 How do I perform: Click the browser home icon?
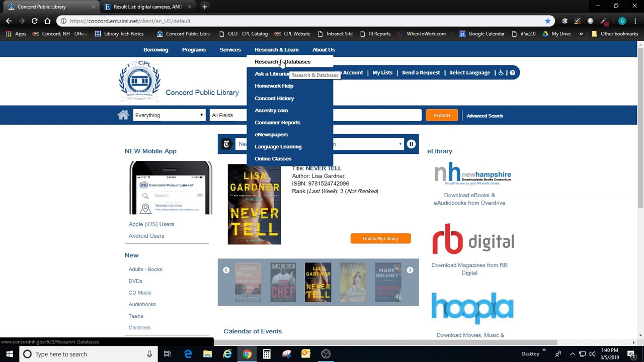pyautogui.click(x=47, y=21)
